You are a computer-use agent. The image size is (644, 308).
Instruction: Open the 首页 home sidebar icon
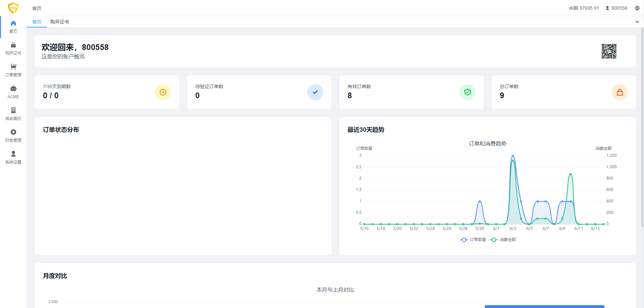coord(13,27)
